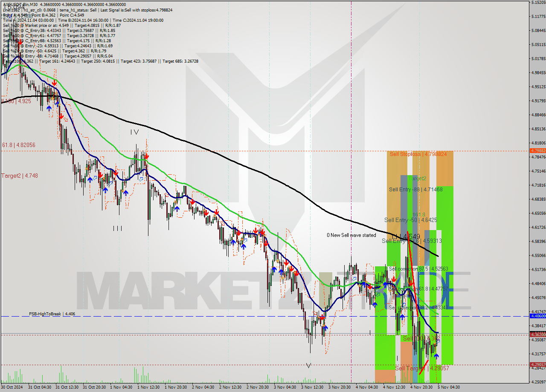
Task: Click the 'Sell Entry -50 | 4.6425' label
Action: click(410, 220)
